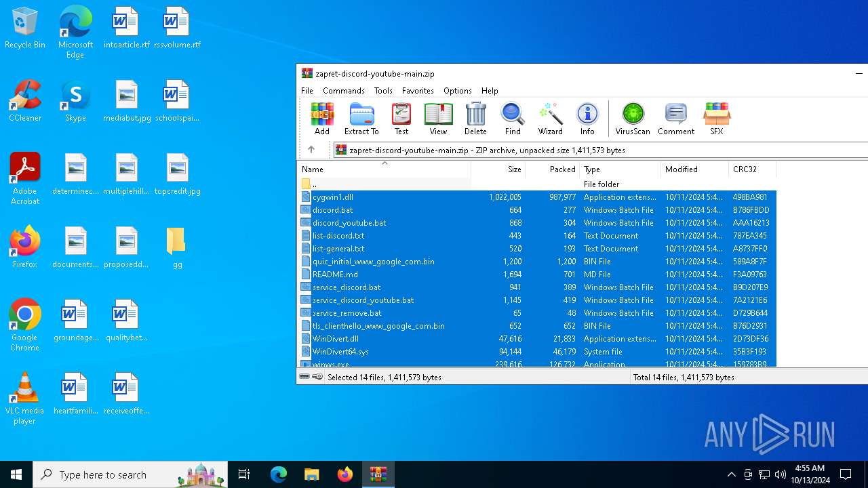The height and width of the screenshot is (488, 868).
Task: Select the Adobe Acrobat desktop icon
Action: click(x=25, y=178)
